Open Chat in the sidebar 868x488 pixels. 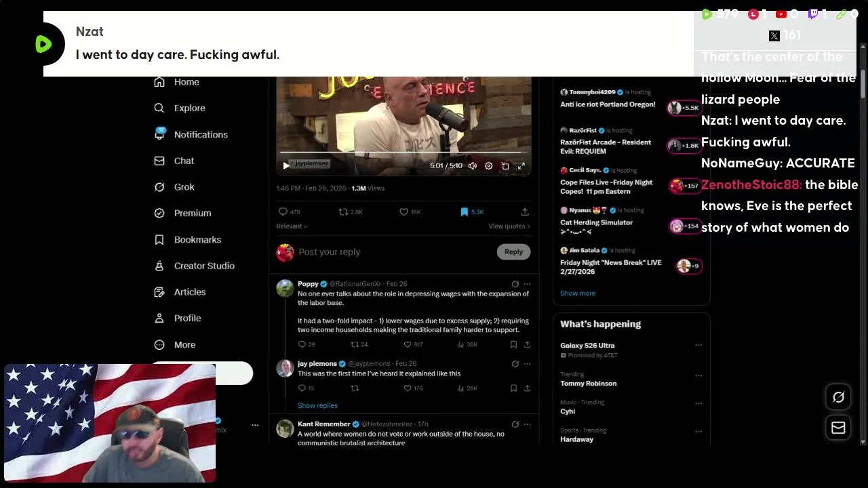[x=174, y=161]
